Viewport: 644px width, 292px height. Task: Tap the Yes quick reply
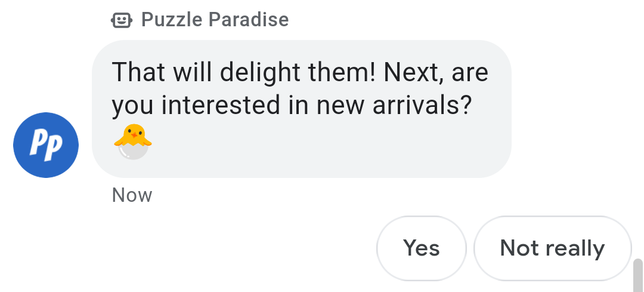click(x=422, y=248)
